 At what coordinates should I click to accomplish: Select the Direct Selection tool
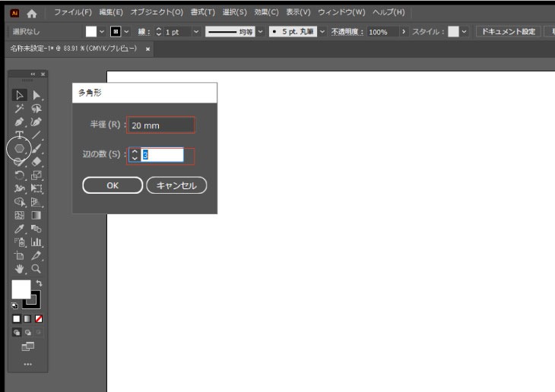click(36, 95)
